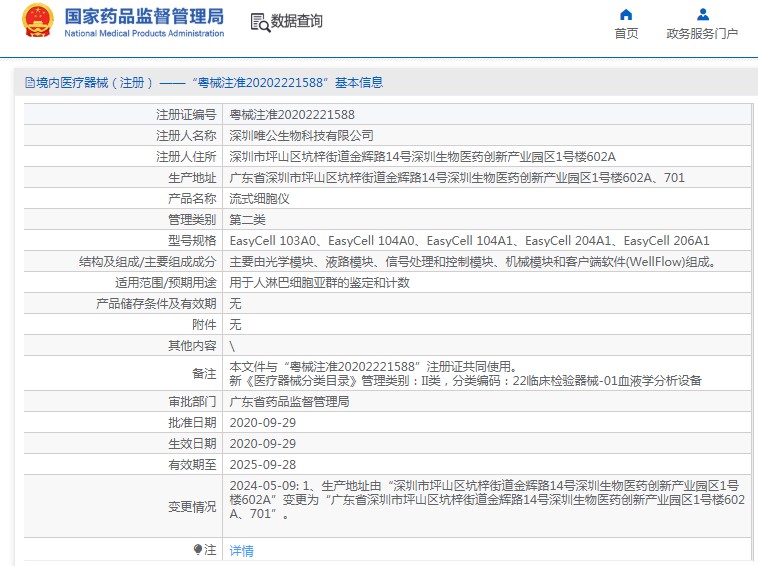Click National Medical Products Administration English text

144,34
